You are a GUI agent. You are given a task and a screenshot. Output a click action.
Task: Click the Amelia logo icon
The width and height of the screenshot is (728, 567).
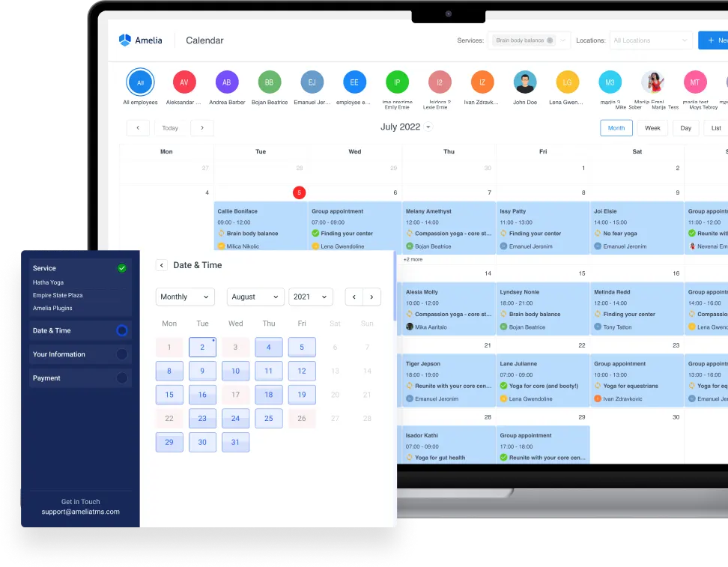coord(125,40)
